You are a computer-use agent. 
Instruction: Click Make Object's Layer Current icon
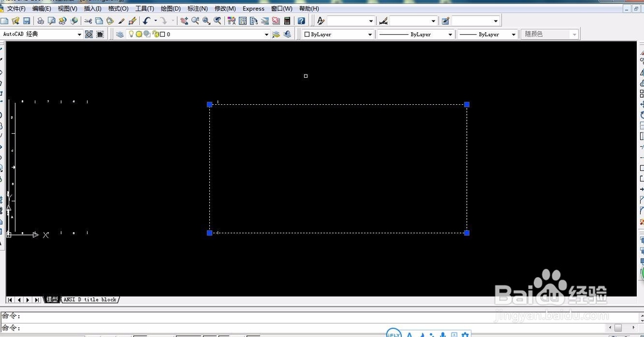pos(276,35)
